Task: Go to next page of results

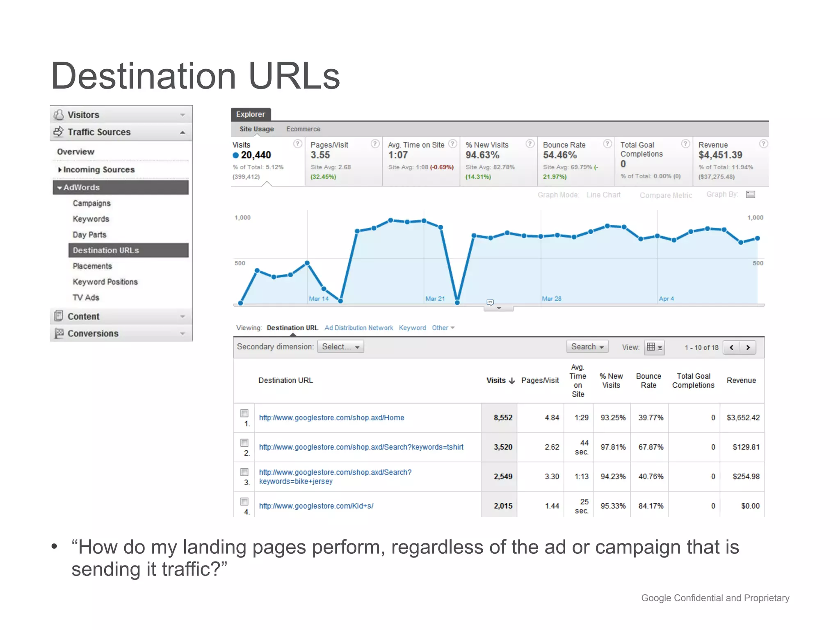Action: (748, 347)
